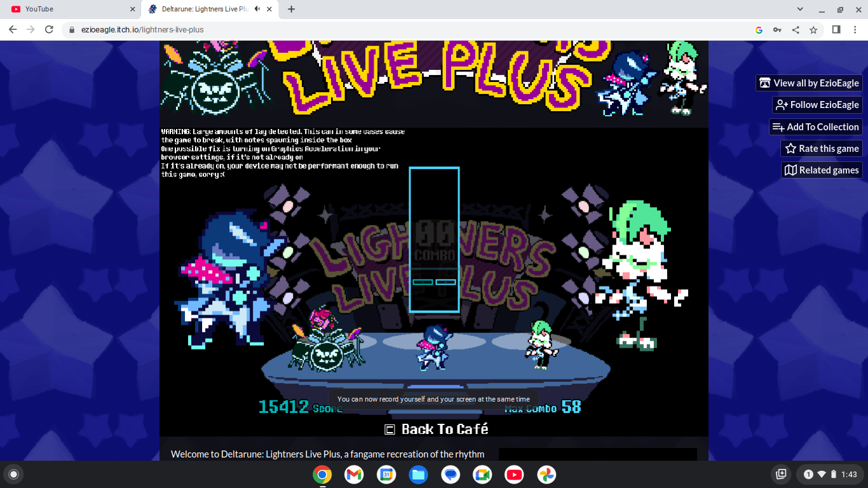868x488 pixels.
Task: Rate this game
Action: tap(821, 149)
